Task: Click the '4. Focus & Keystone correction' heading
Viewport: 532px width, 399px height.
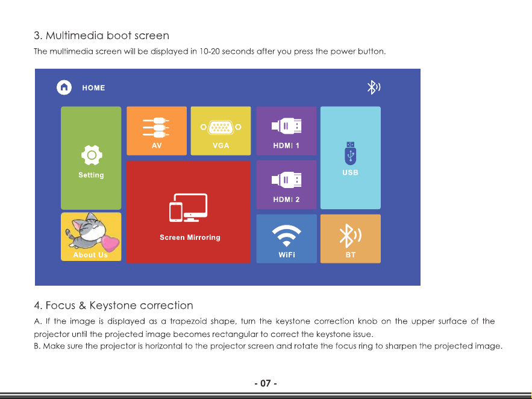Action: pyautogui.click(x=113, y=306)
